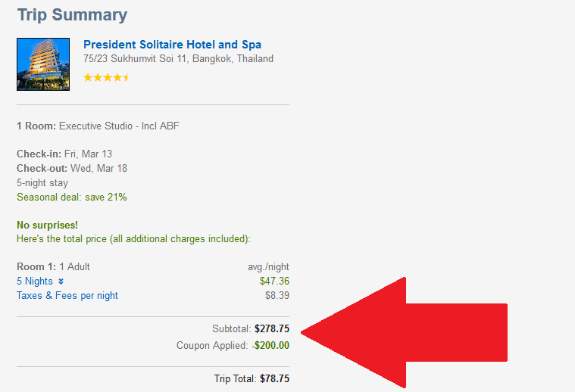Click the Room 1: 1 Adult label
575x392 pixels.
[x=53, y=266]
